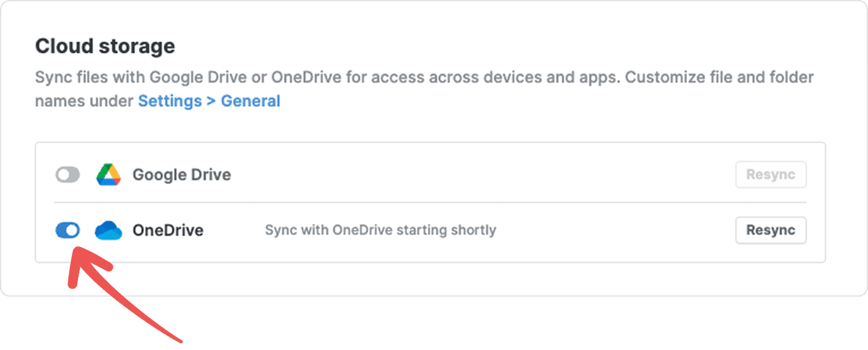Click the word "Settings" in the blue link

pos(170,101)
